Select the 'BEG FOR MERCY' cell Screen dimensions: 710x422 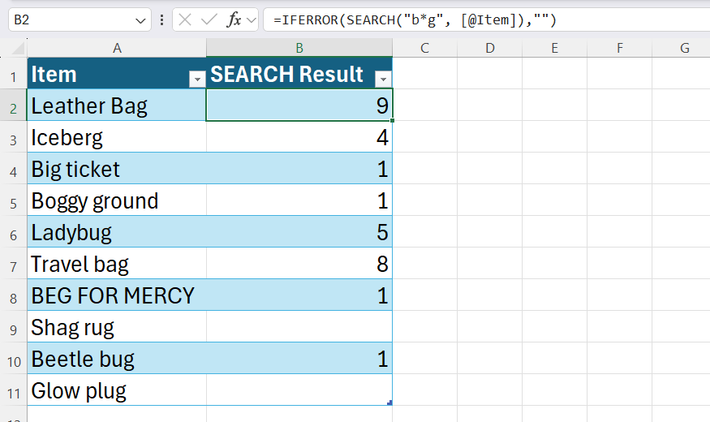pyautogui.click(x=117, y=295)
